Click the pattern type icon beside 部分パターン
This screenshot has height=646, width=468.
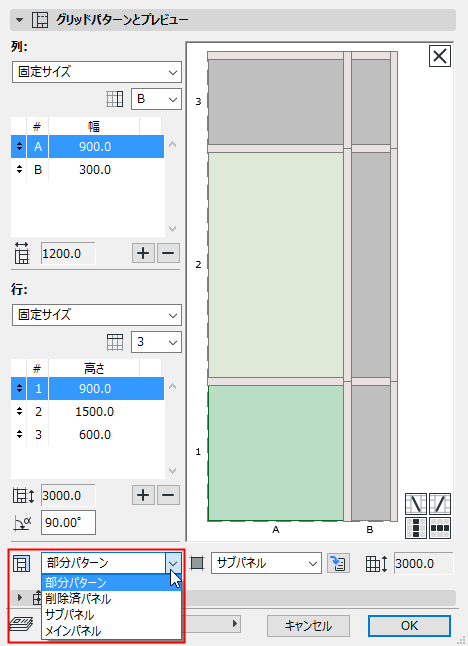click(21, 563)
